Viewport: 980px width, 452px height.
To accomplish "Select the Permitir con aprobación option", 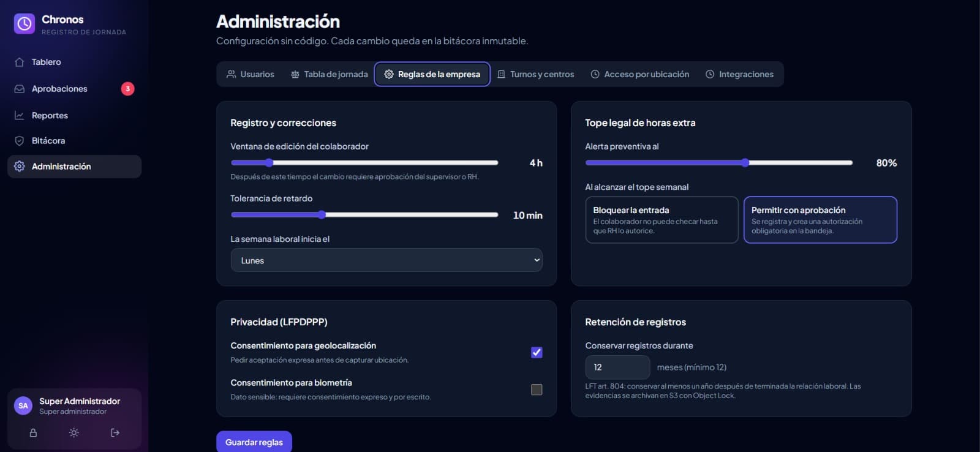I will coord(820,220).
